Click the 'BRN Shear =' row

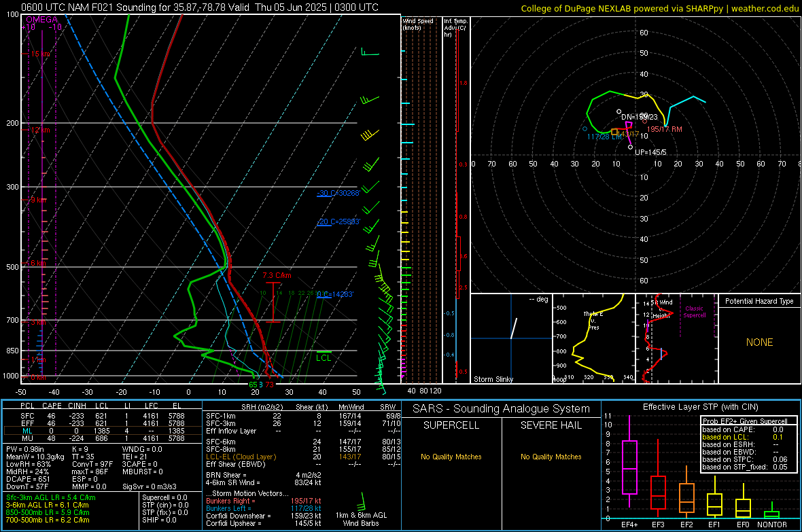[x=264, y=475]
